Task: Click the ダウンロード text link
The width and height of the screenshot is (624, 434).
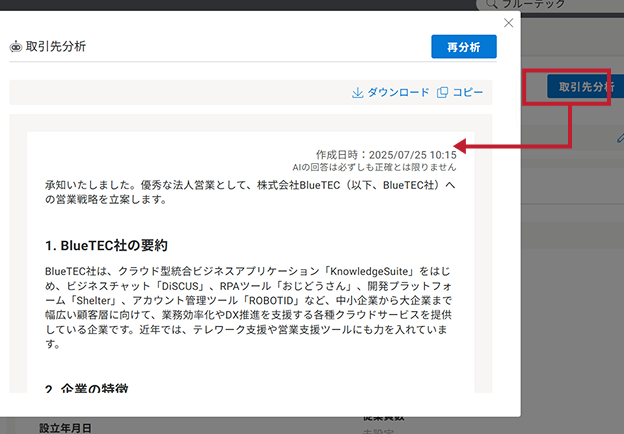Action: point(398,93)
